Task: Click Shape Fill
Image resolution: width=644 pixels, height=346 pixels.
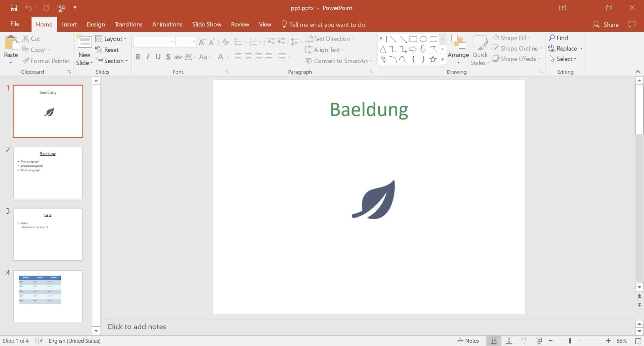Action: 511,38
